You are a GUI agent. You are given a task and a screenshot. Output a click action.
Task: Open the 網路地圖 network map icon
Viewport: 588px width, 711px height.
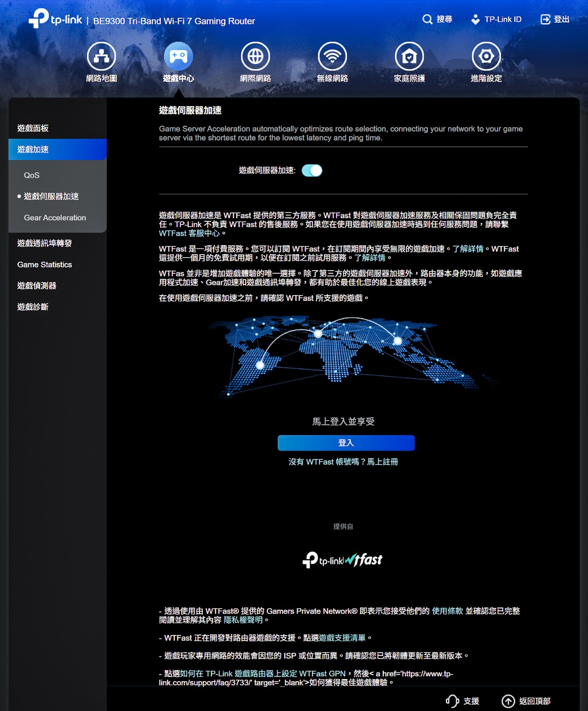click(x=101, y=56)
